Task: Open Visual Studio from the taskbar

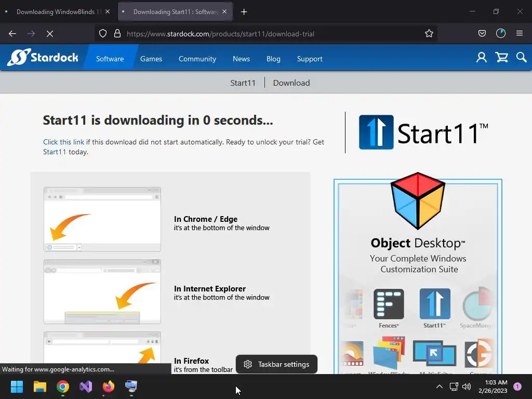Action: [86, 387]
